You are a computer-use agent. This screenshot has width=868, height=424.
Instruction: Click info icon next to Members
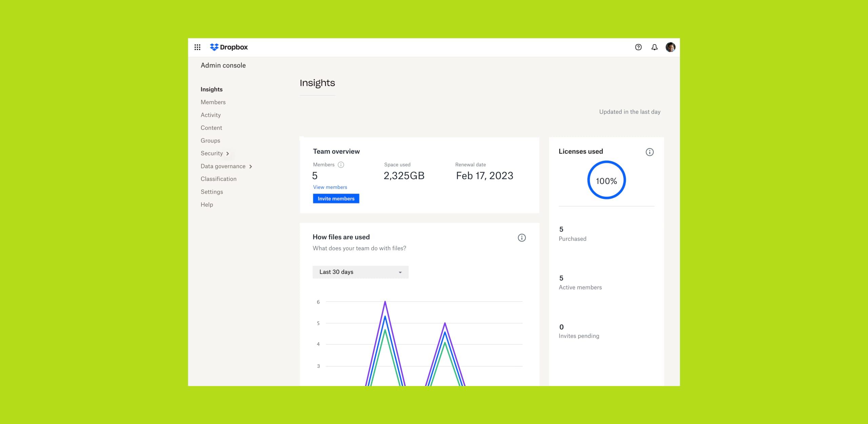tap(341, 165)
